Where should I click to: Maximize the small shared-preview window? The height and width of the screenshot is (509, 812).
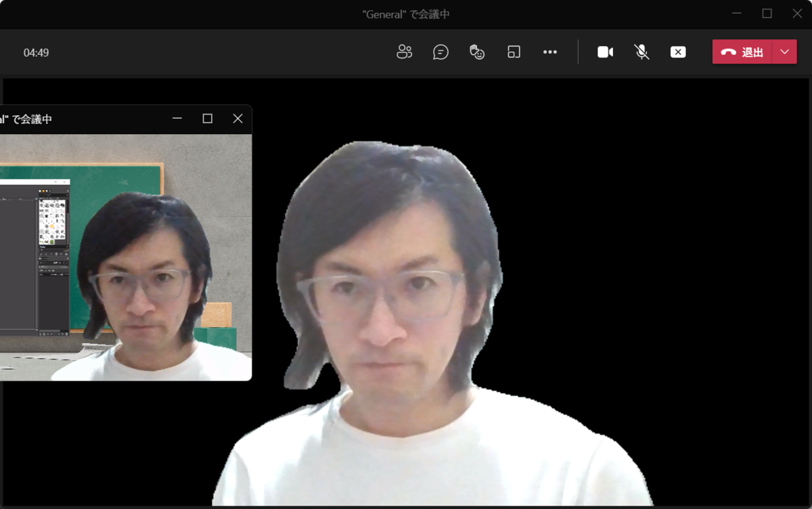[208, 118]
